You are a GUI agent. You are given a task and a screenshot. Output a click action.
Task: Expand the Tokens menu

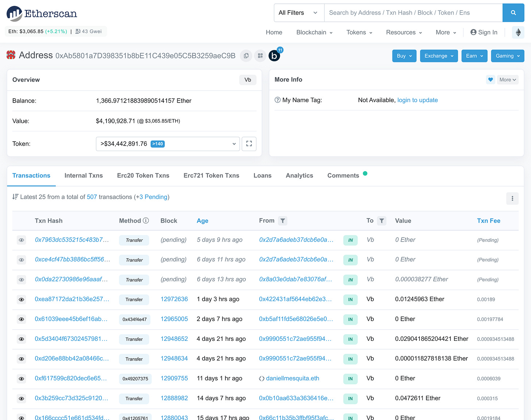tap(359, 32)
